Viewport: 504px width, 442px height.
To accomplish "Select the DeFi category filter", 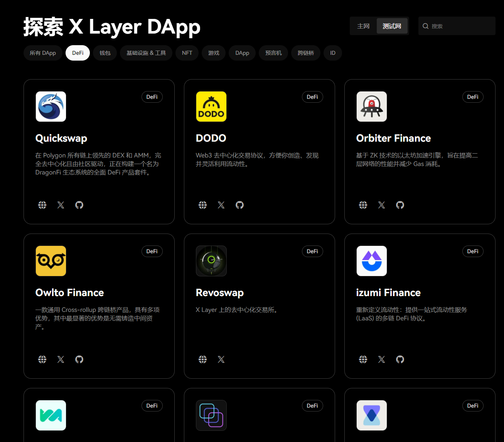I will tap(78, 53).
